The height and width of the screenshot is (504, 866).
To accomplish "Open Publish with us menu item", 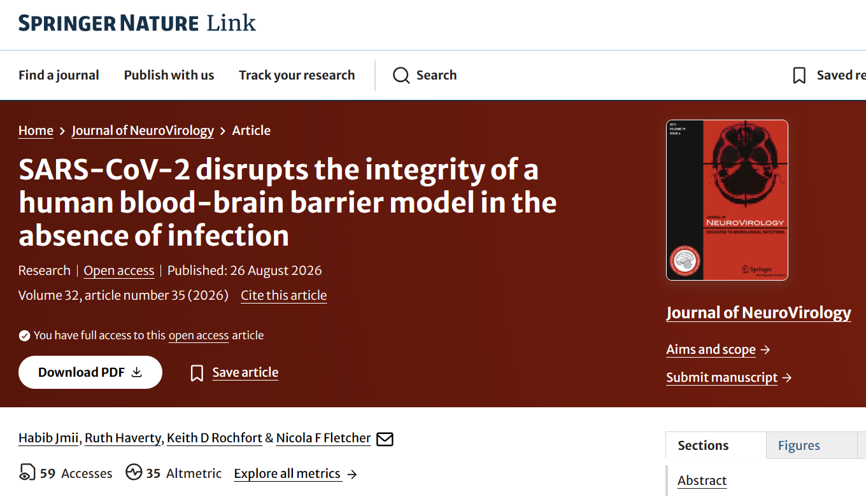I will (x=169, y=75).
